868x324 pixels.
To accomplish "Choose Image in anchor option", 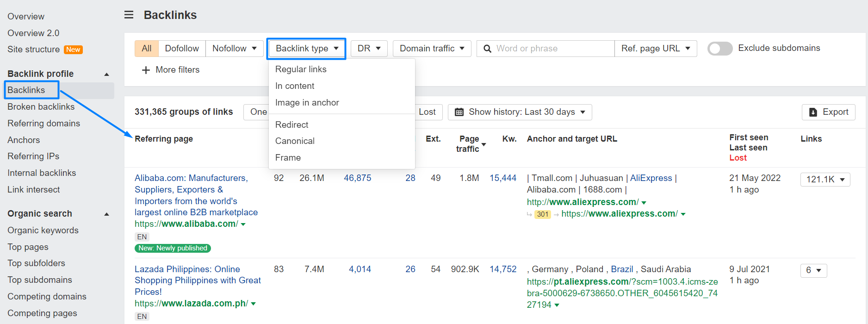I will coord(307,103).
